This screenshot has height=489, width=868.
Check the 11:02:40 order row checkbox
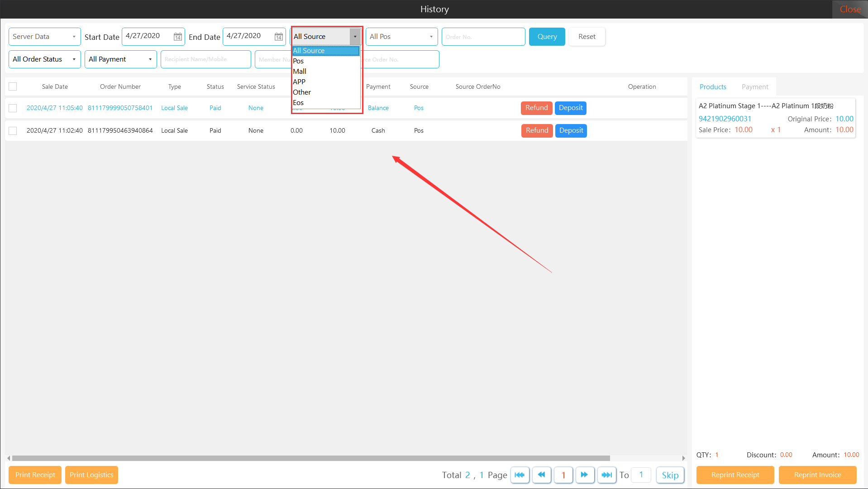[x=13, y=131]
